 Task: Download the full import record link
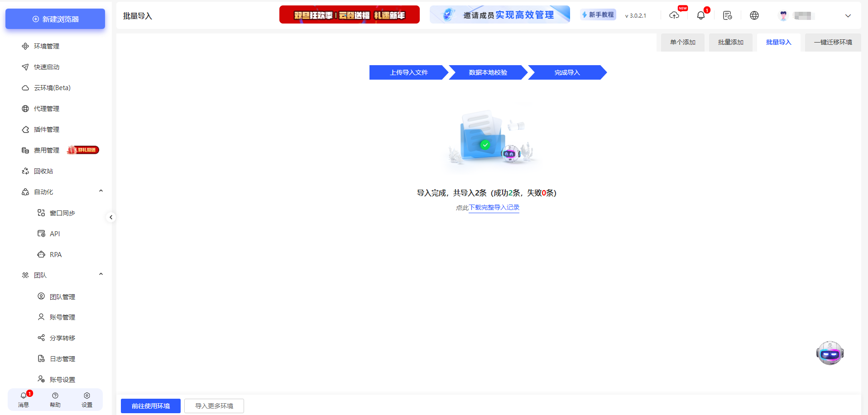pos(494,208)
